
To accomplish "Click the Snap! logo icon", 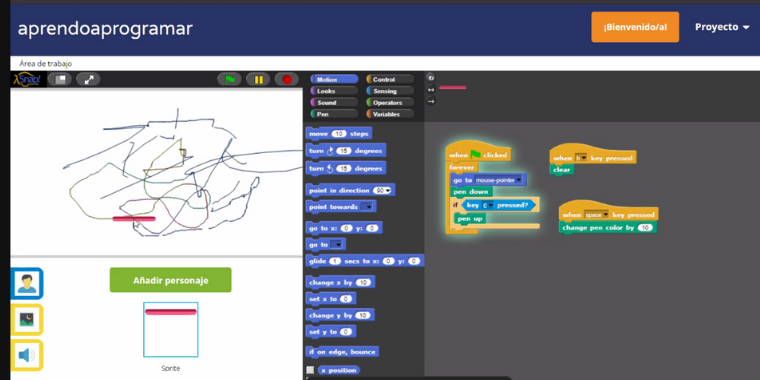I will (x=28, y=79).
